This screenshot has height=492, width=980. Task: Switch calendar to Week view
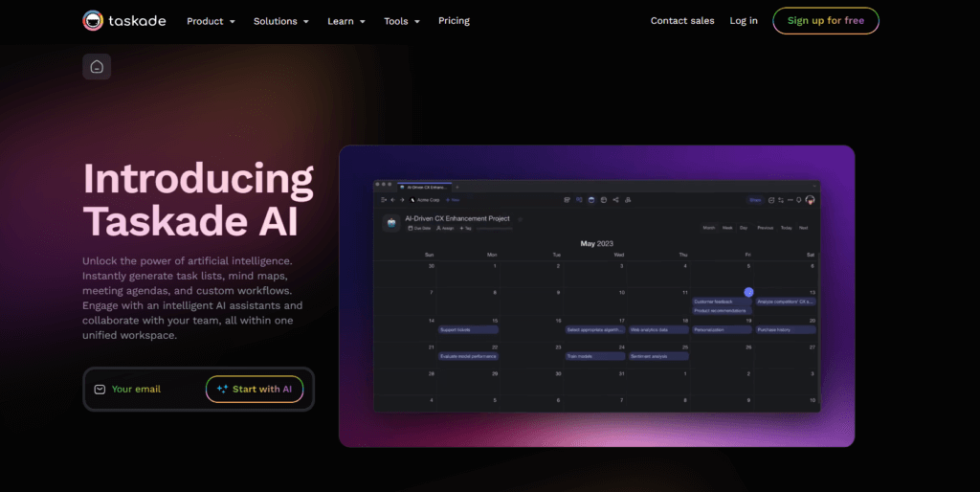coord(727,228)
